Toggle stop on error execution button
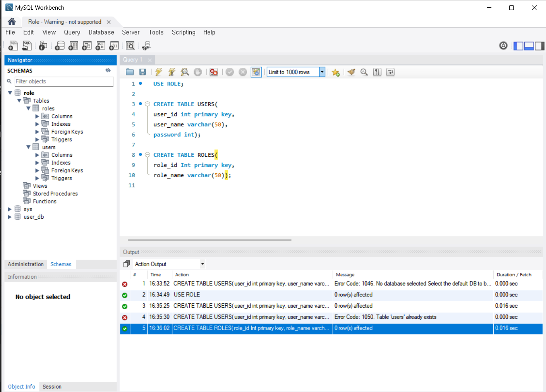This screenshot has height=392, width=546. [x=214, y=72]
